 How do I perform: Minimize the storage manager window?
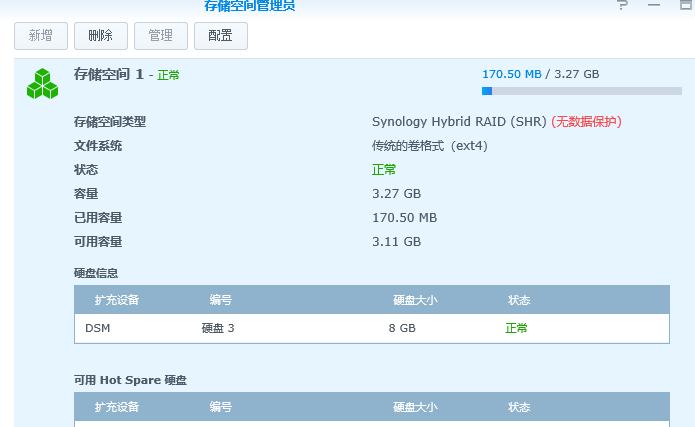[x=654, y=5]
